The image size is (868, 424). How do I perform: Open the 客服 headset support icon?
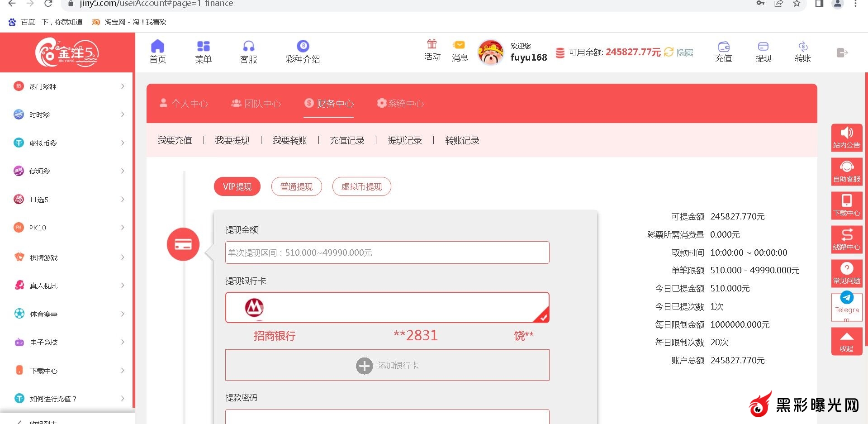(248, 47)
